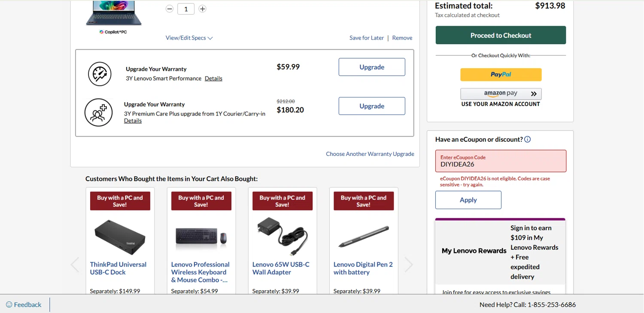Apply the entered eCoupon code

[x=468, y=200]
